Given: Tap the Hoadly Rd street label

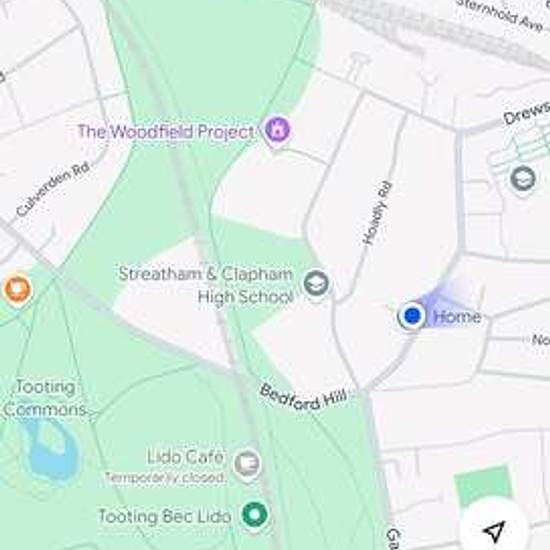Looking at the screenshot, I should point(377,213).
